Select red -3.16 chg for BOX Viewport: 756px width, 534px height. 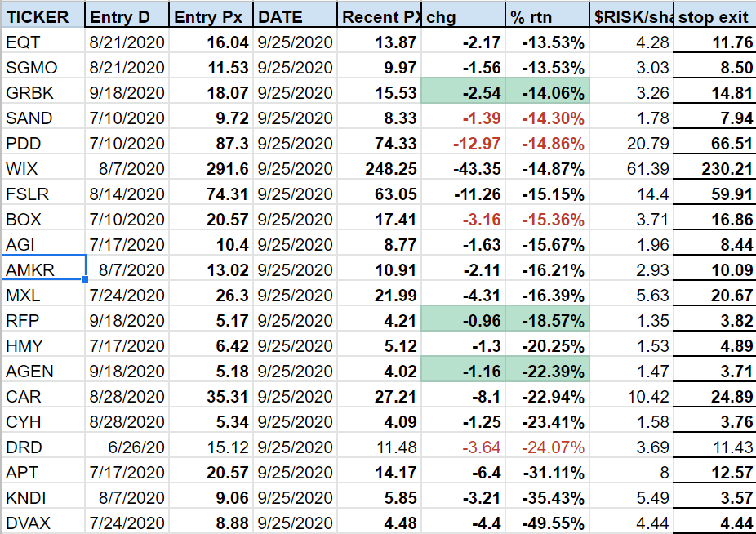(463, 219)
